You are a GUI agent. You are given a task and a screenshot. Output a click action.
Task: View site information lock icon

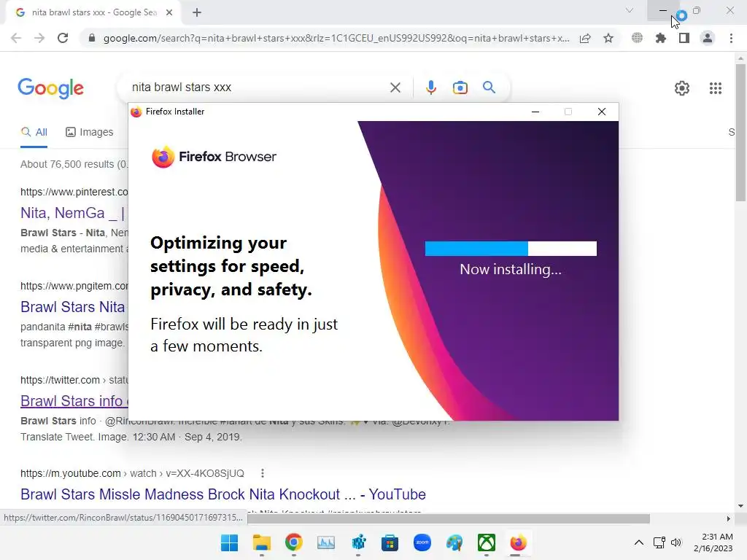click(92, 38)
